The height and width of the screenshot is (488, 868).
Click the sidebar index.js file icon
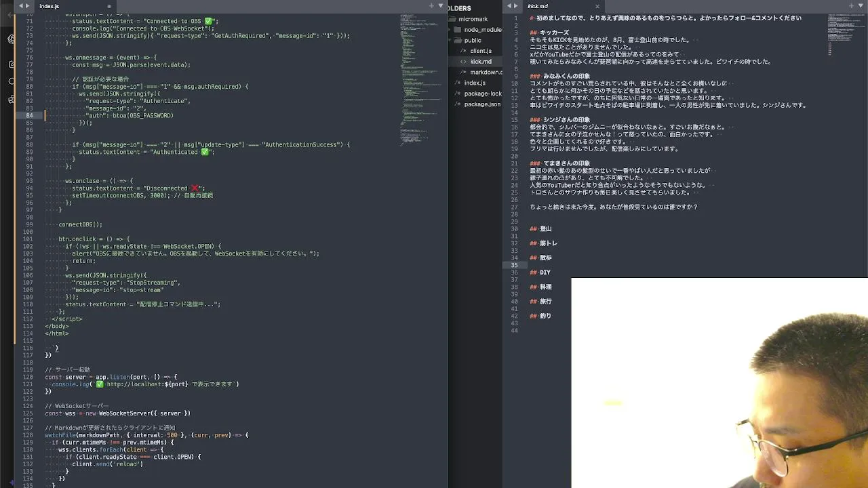(458, 83)
